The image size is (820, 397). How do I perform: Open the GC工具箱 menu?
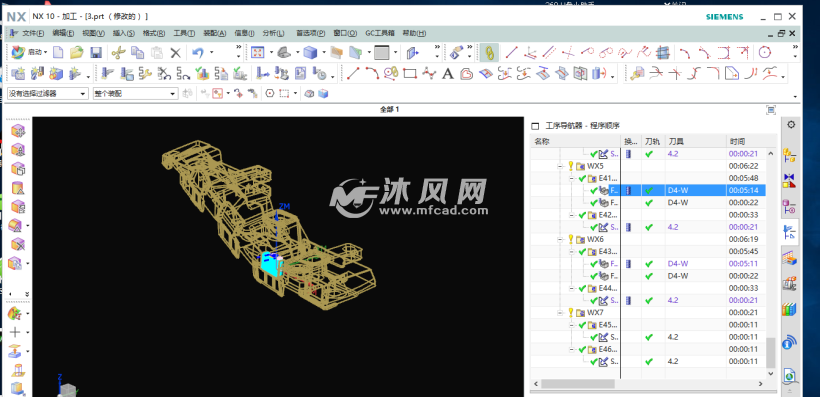[380, 33]
